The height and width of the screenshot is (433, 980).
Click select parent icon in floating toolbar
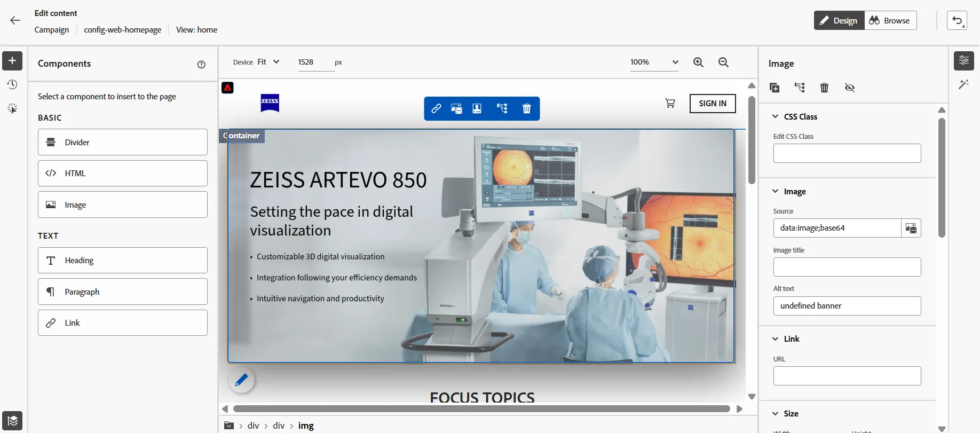point(502,108)
